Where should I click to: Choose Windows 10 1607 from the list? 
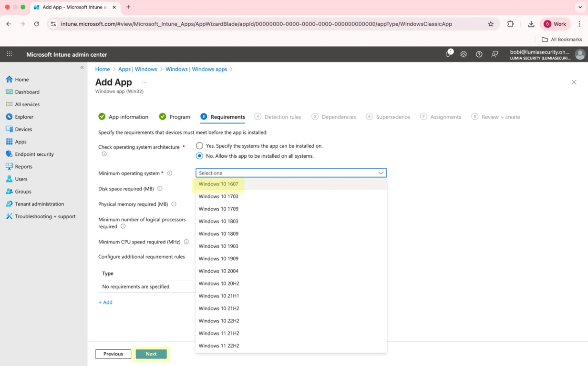coord(291,184)
